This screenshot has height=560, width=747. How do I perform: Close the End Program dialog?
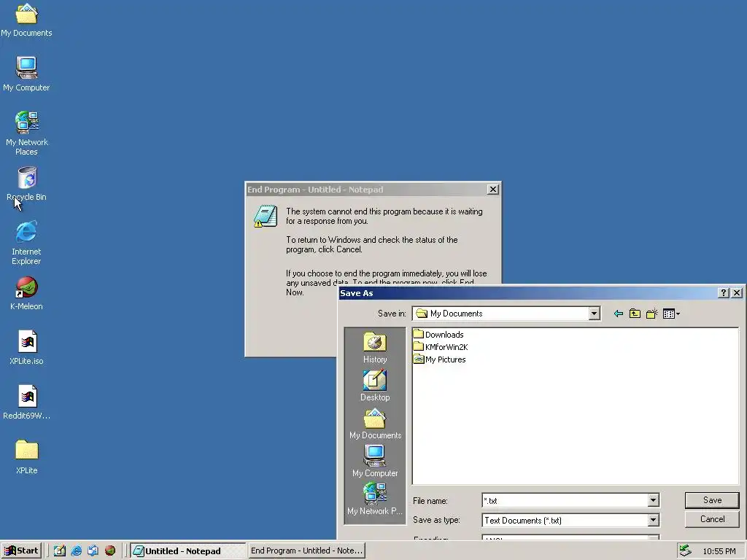[x=493, y=189]
